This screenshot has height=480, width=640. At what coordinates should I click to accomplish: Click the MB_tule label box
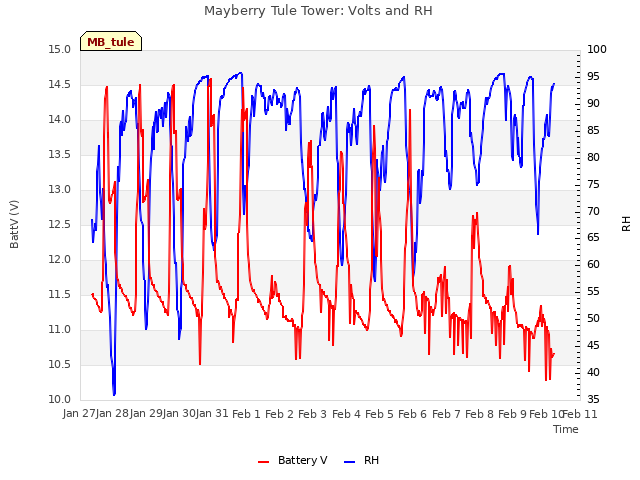(111, 41)
